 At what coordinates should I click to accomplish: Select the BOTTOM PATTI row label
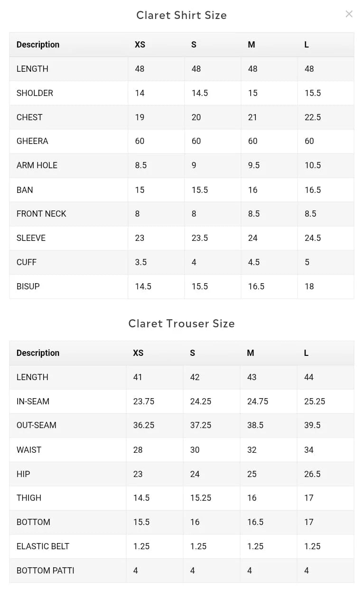click(x=46, y=571)
